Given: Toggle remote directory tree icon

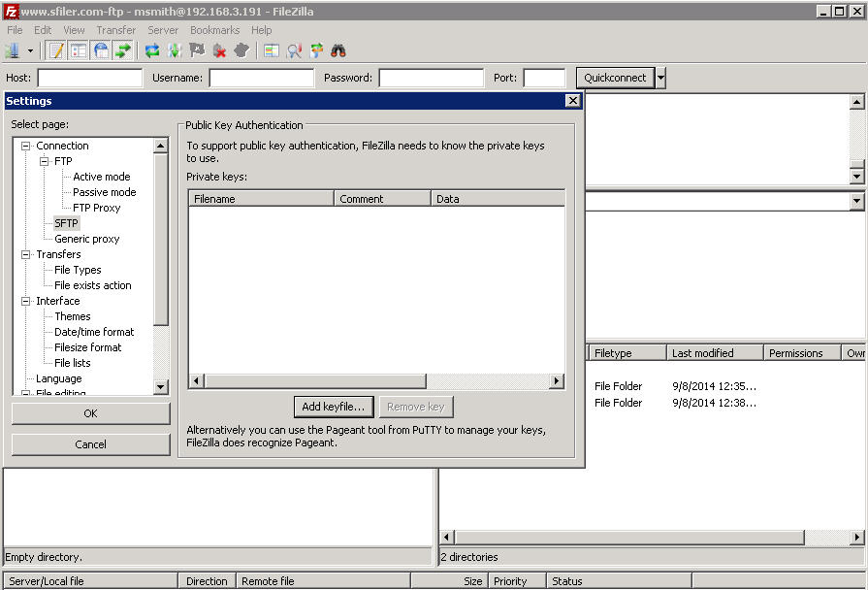Looking at the screenshot, I should pyautogui.click(x=101, y=51).
